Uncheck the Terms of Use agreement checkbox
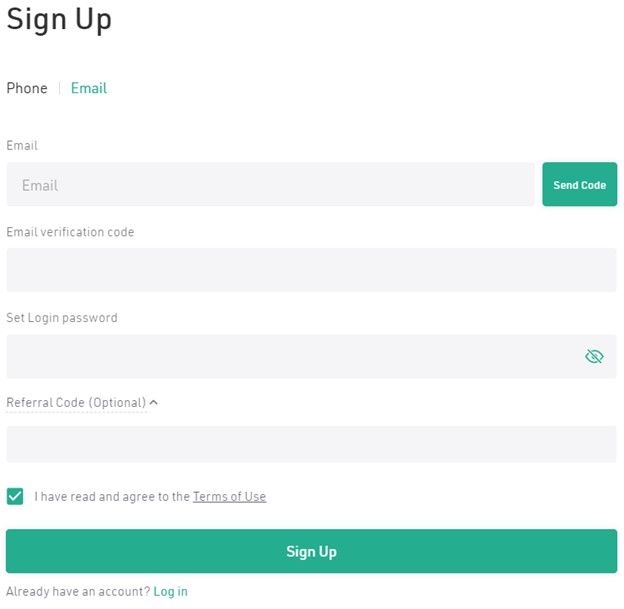Image resolution: width=624 pixels, height=609 pixels. (x=15, y=496)
